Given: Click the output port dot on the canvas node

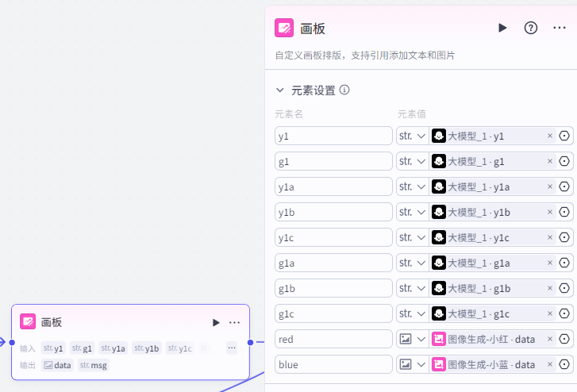Looking at the screenshot, I should tap(250, 342).
